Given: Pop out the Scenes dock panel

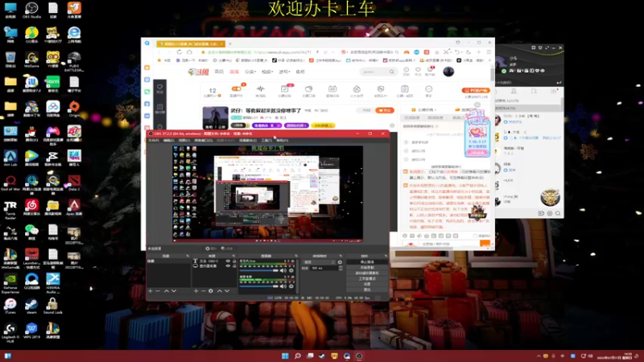Looking at the screenshot, I should (188, 256).
